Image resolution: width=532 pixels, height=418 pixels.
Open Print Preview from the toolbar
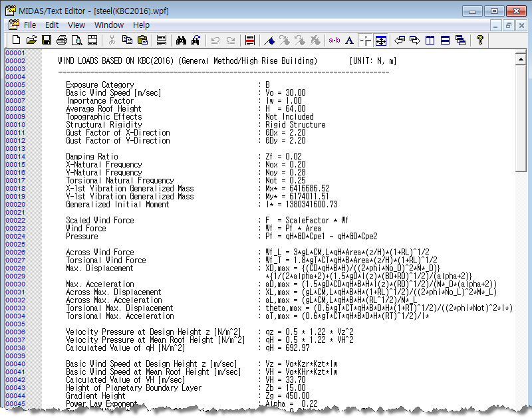point(77,41)
